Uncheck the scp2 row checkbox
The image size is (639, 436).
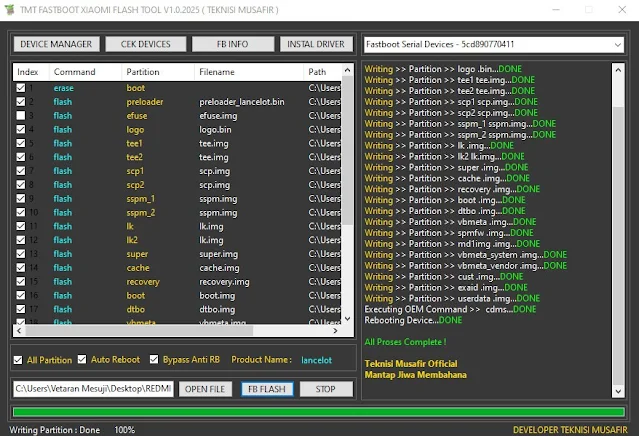[20, 185]
